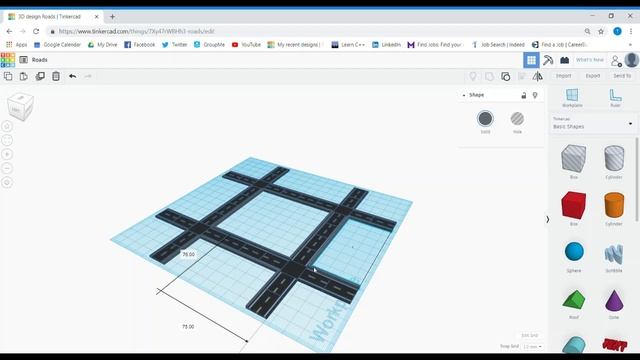Pick the green Roof shape
Screen dimensions: 640x360
573,300
